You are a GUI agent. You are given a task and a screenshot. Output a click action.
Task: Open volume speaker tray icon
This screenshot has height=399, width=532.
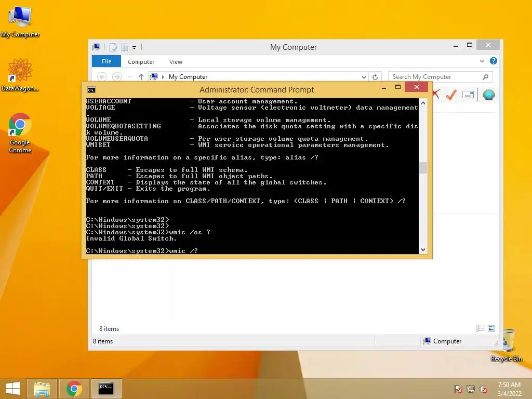pyautogui.click(x=483, y=389)
